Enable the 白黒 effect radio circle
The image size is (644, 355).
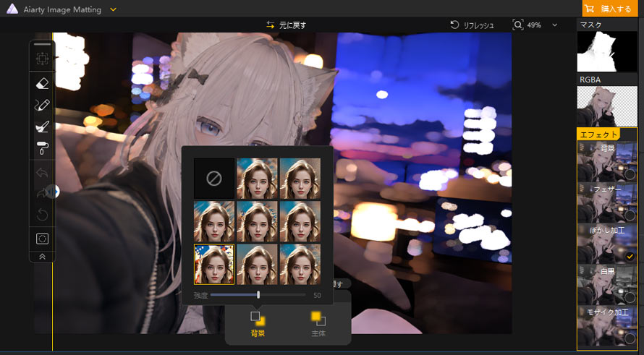(630, 297)
